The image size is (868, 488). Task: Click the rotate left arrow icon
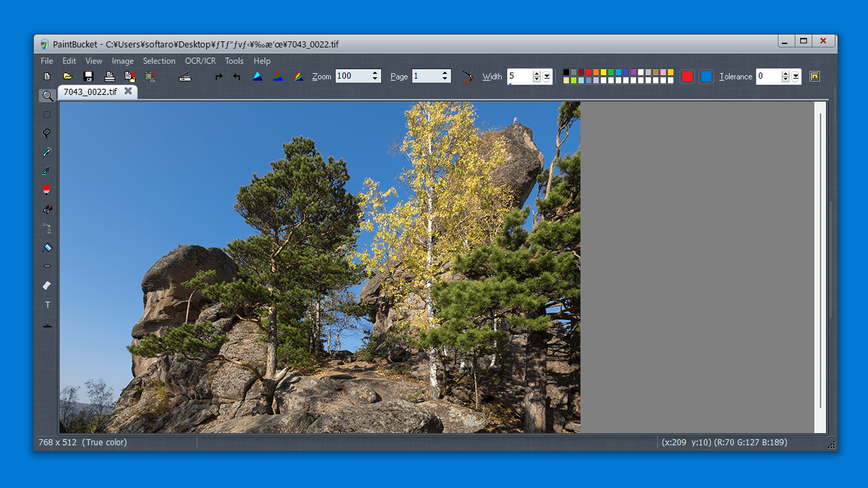point(237,77)
